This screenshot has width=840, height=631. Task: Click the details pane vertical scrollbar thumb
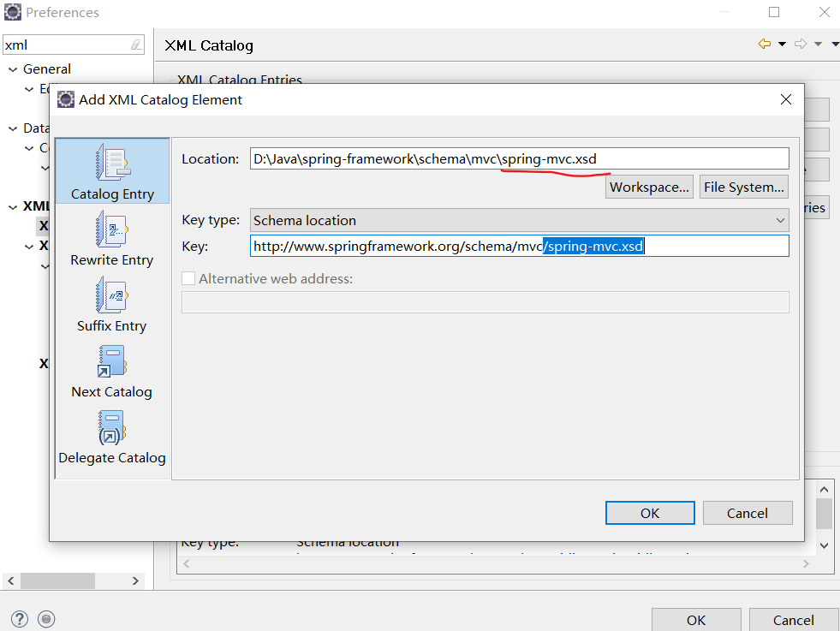[824, 513]
